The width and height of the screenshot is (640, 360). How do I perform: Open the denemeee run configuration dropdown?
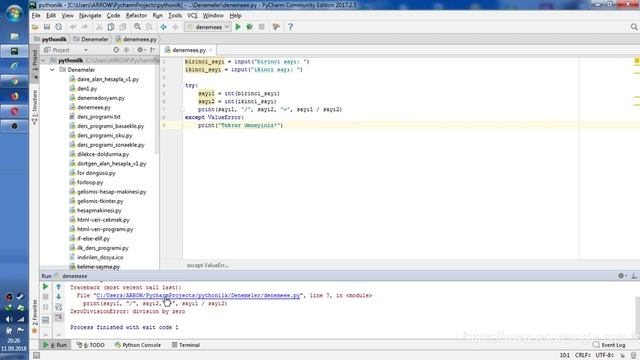pos(208,27)
